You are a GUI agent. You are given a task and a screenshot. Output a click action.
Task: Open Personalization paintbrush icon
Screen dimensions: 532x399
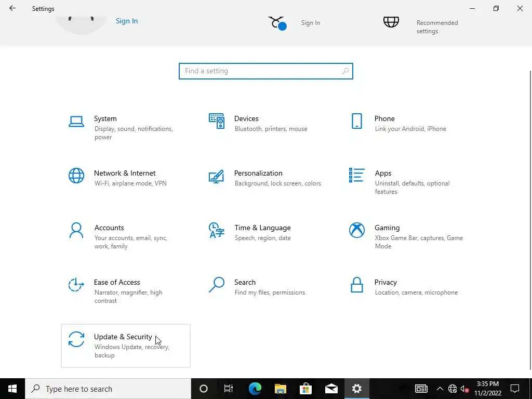(x=217, y=177)
